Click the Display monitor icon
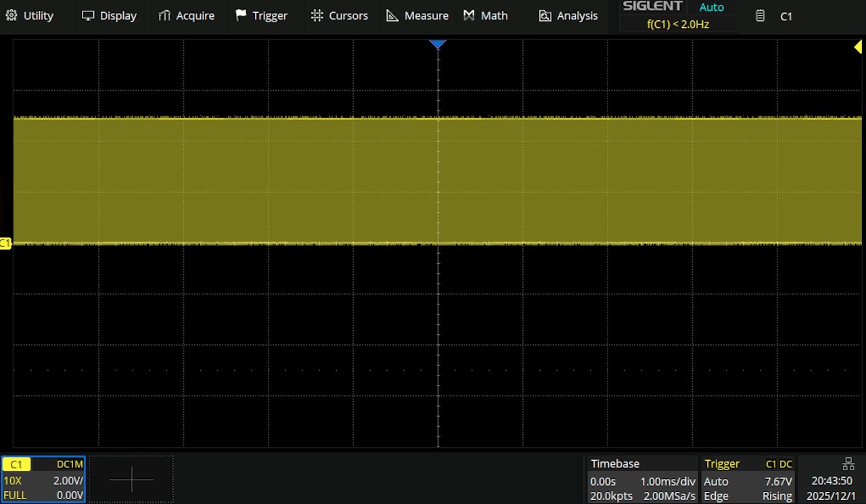Image resolution: width=866 pixels, height=504 pixels. pyautogui.click(x=88, y=16)
